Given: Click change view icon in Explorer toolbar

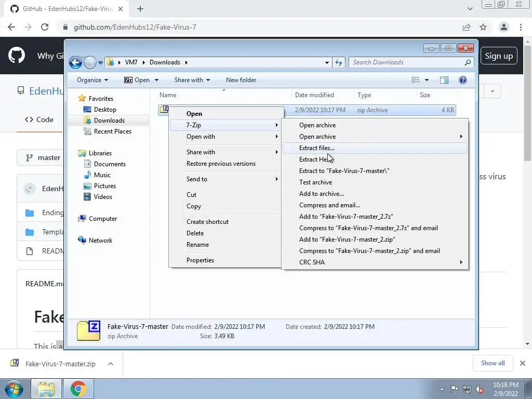Looking at the screenshot, I should [x=415, y=80].
